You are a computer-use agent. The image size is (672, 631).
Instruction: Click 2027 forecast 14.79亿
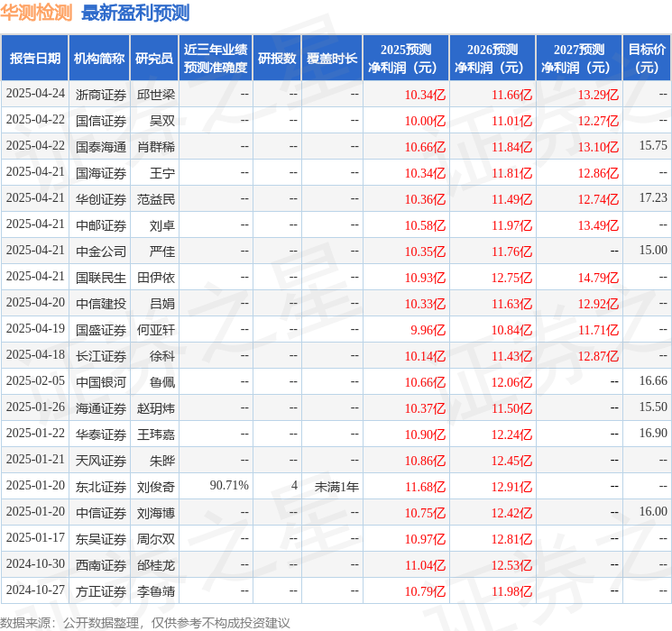pyautogui.click(x=599, y=278)
